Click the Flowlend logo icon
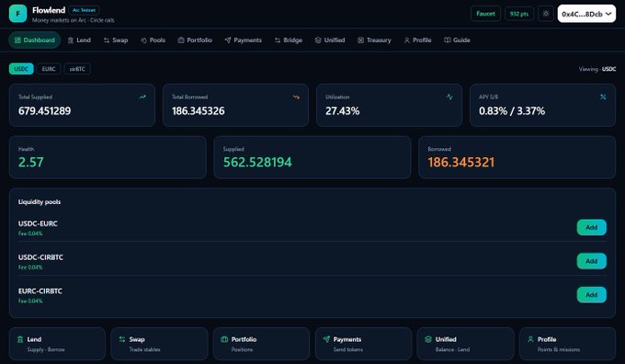 click(x=18, y=14)
